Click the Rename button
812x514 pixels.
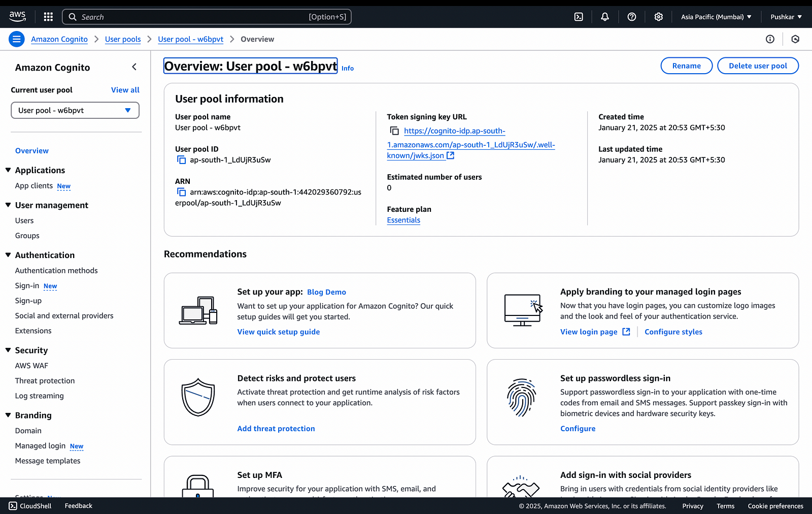687,66
